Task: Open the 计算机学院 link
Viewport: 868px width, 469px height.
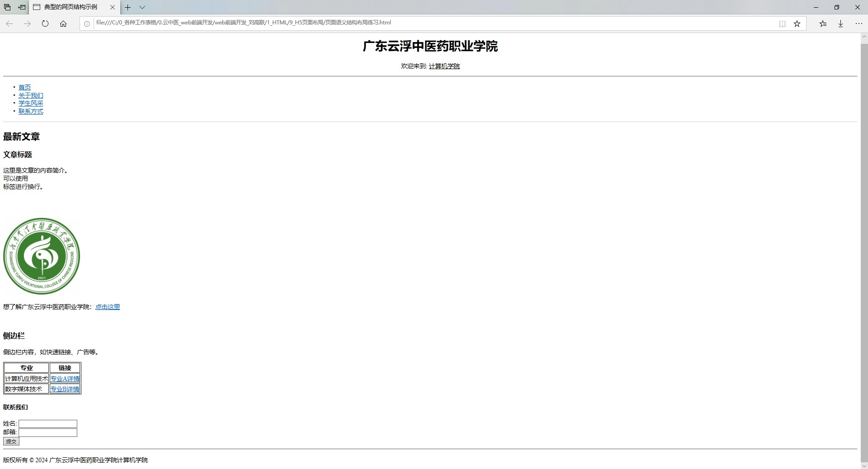Action: tap(444, 66)
